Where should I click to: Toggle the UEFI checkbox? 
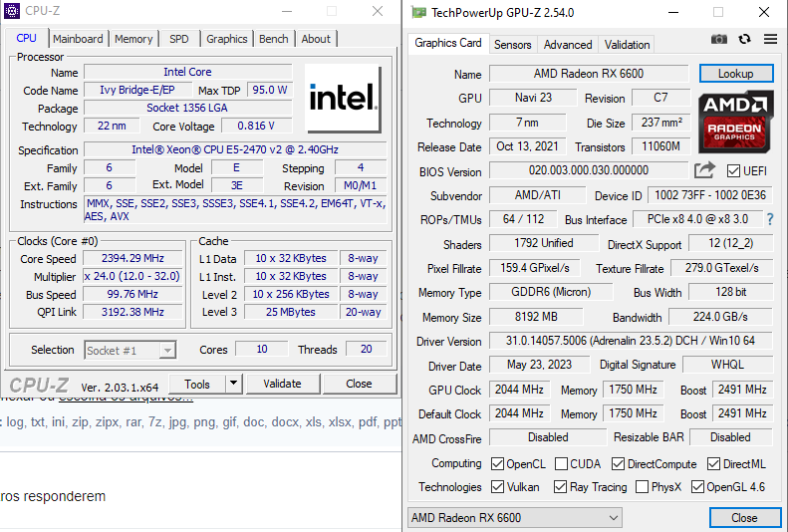733,171
